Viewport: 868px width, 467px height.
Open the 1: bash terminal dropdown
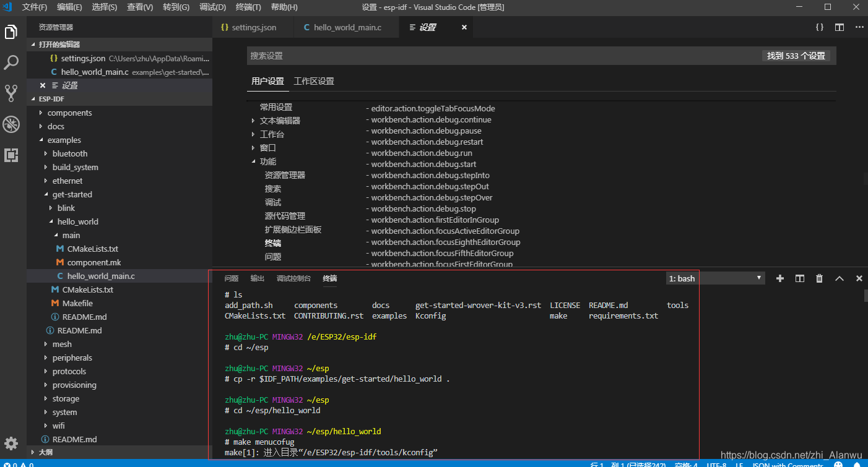[x=715, y=278]
